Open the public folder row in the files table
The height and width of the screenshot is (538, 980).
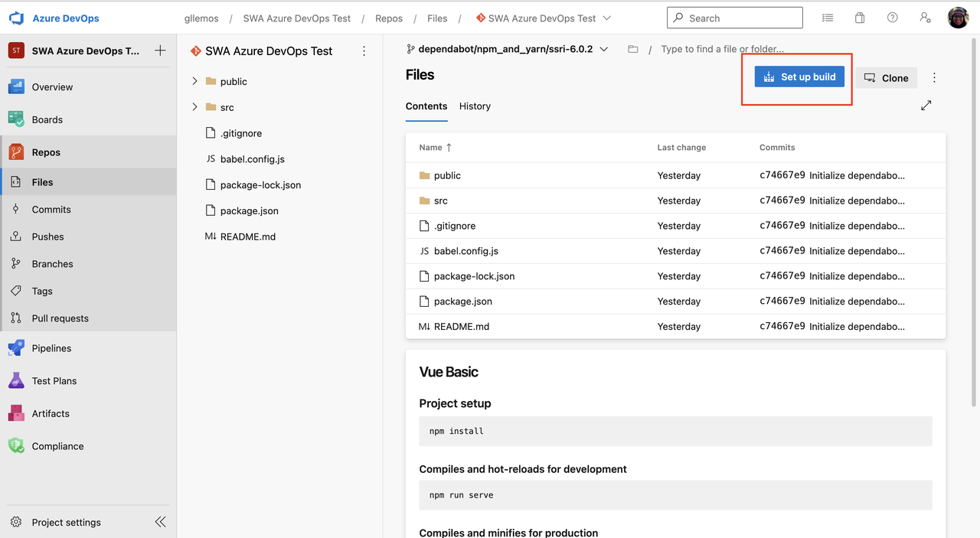pos(675,175)
